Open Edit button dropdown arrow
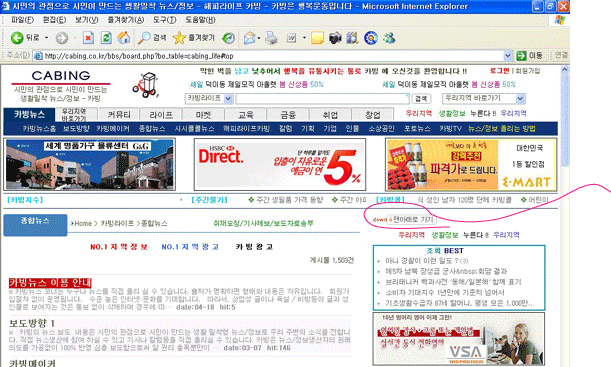 click(304, 38)
